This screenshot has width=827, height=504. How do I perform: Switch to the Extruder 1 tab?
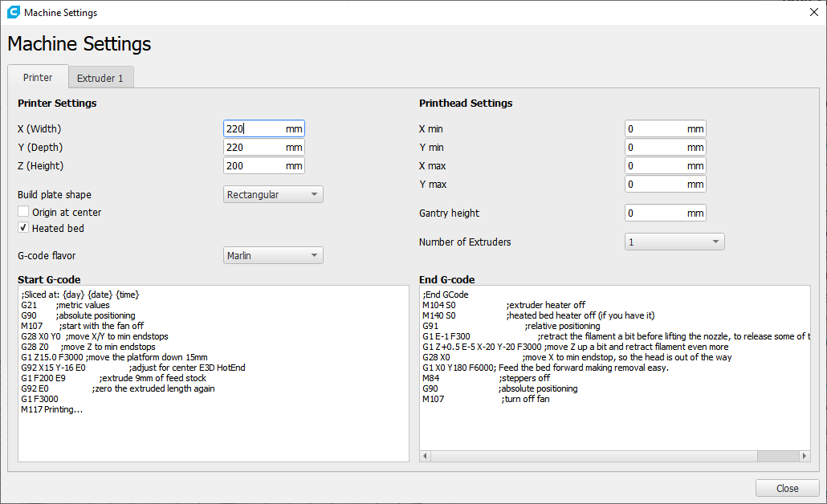pyautogui.click(x=100, y=77)
